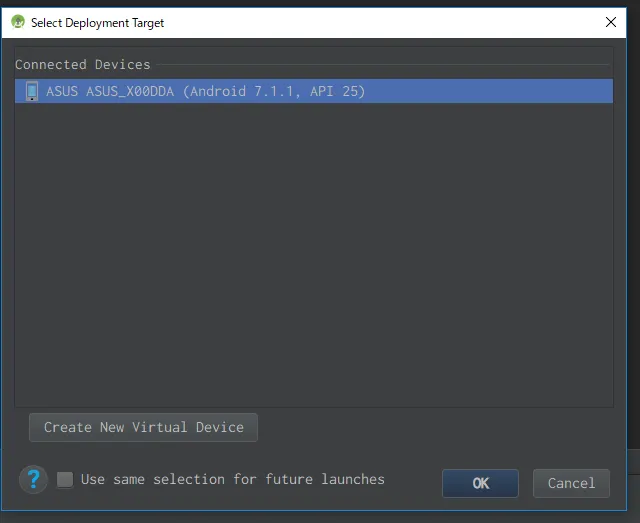Click the separator line after Connected Devices

pyautogui.click(x=380, y=65)
